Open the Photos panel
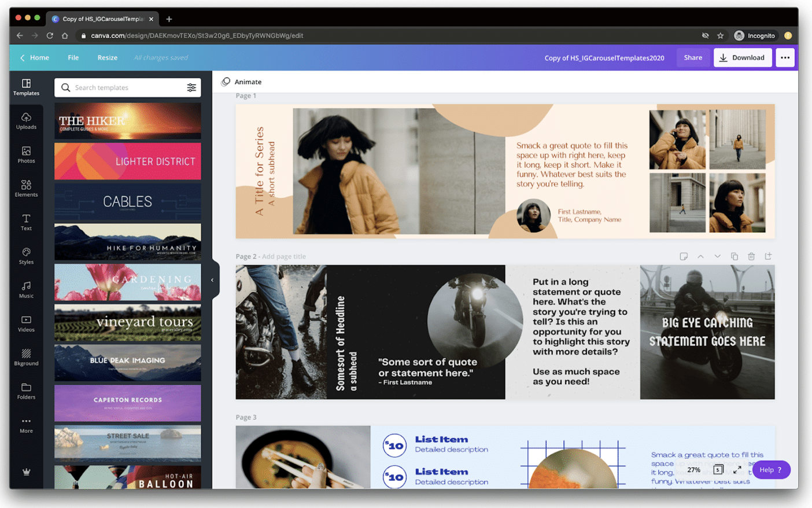The height and width of the screenshot is (508, 812). point(26,154)
